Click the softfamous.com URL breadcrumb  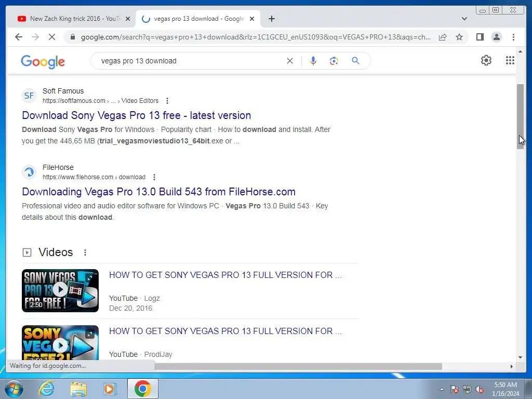(100, 101)
